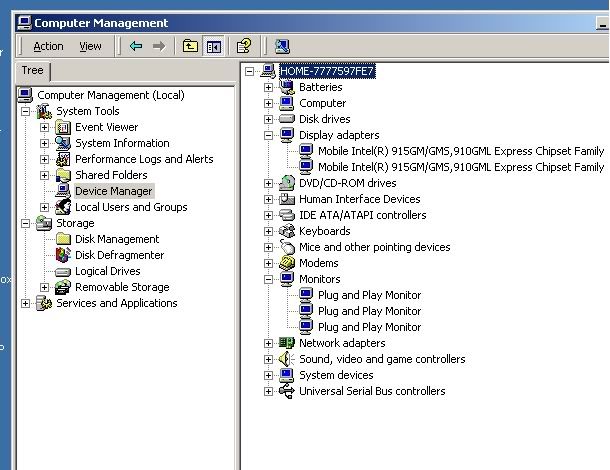Screen dimensions: 610x470
Task: Click the Up one level folder icon
Action: (190, 46)
